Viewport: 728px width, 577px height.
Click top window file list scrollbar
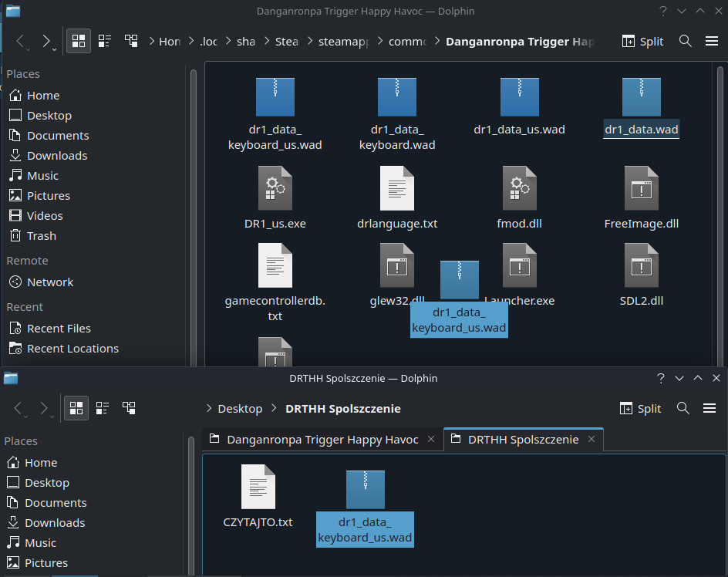click(720, 216)
